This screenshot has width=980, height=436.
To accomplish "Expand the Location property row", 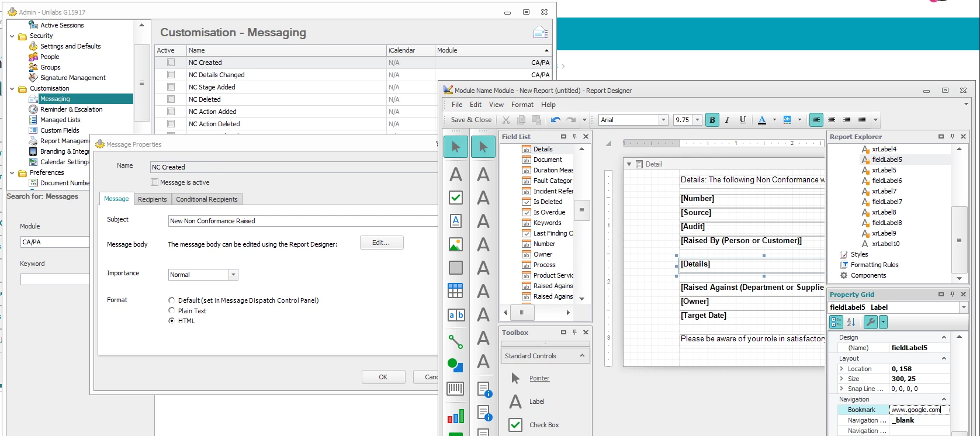I will [x=842, y=369].
